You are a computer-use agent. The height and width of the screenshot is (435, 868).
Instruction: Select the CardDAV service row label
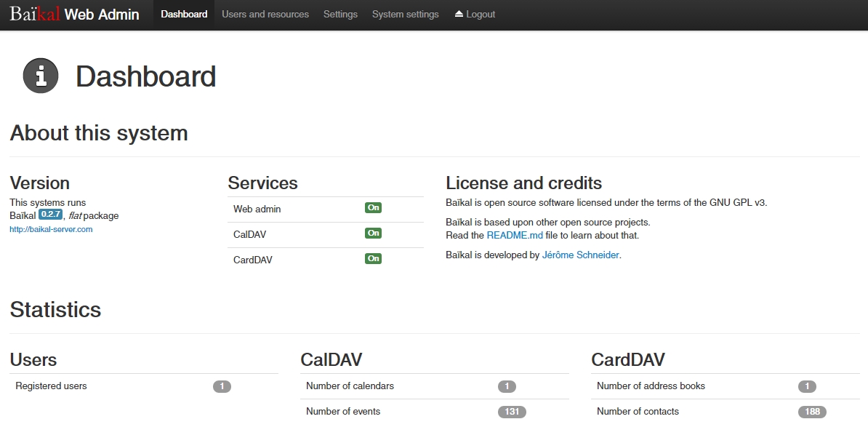point(252,260)
